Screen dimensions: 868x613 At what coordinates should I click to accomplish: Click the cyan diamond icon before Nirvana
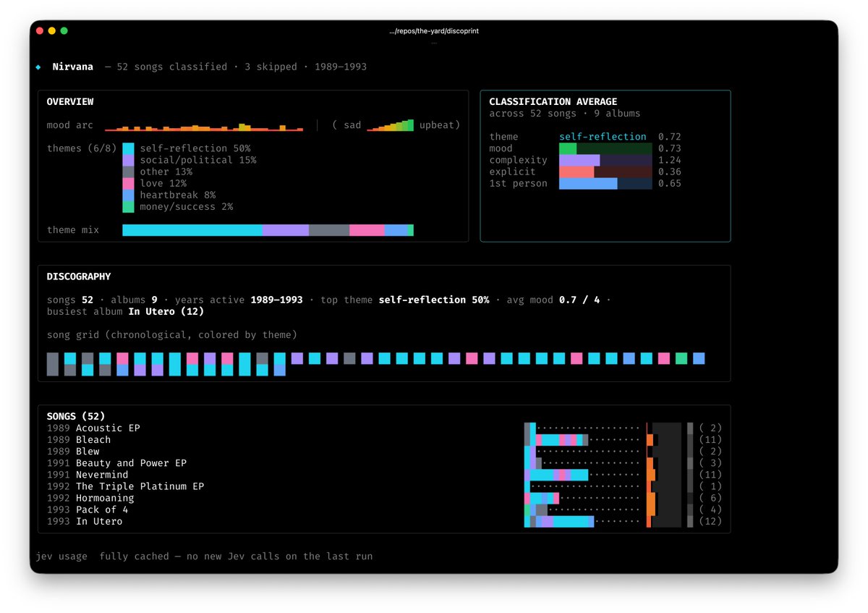(38, 67)
